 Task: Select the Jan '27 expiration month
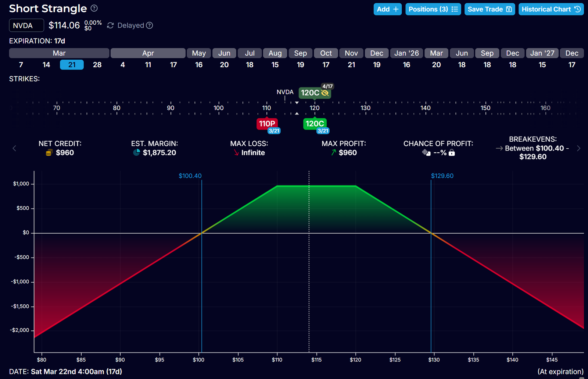pyautogui.click(x=542, y=53)
